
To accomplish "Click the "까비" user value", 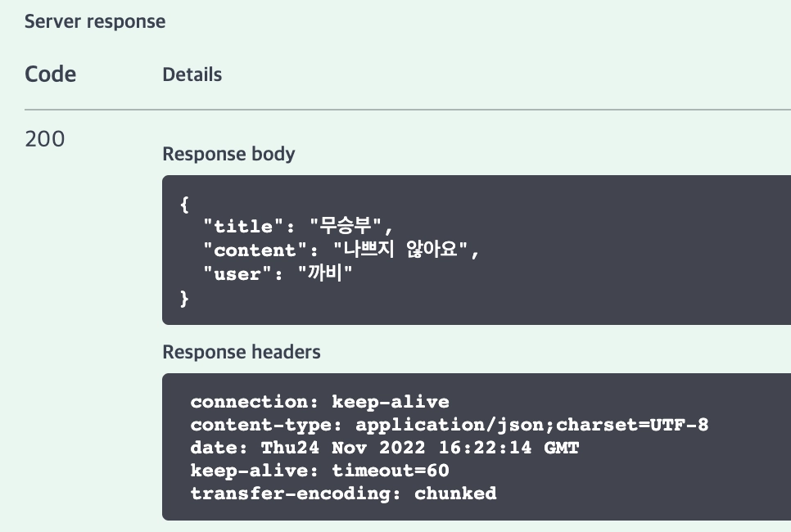I will 325,274.
